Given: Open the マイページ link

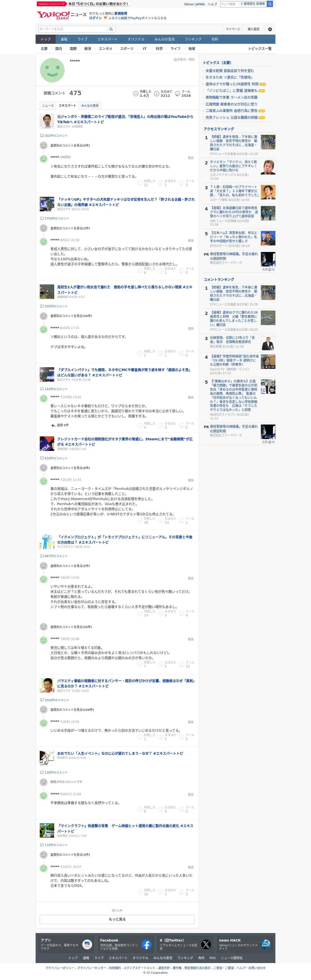Looking at the screenshot, I should click(x=233, y=29).
